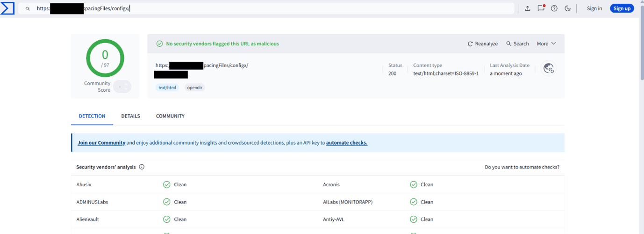Open the Join our Community link
Viewport: 644px width, 234px height.
click(101, 143)
